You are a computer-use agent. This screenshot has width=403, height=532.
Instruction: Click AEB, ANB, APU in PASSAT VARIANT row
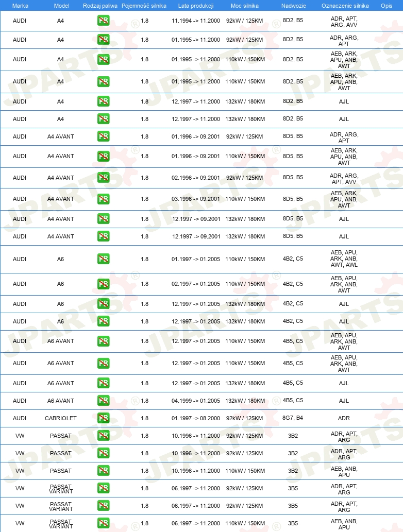pos(344,524)
